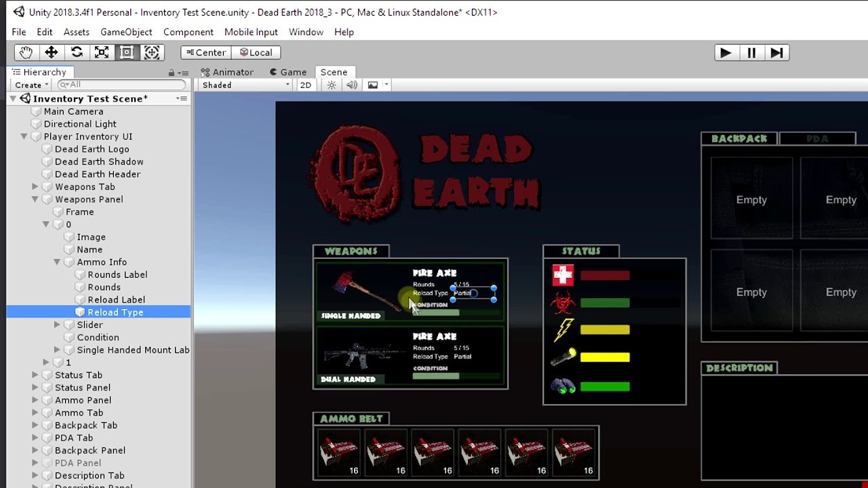The image size is (868, 488).
Task: Open the Edit menu
Action: (45, 32)
